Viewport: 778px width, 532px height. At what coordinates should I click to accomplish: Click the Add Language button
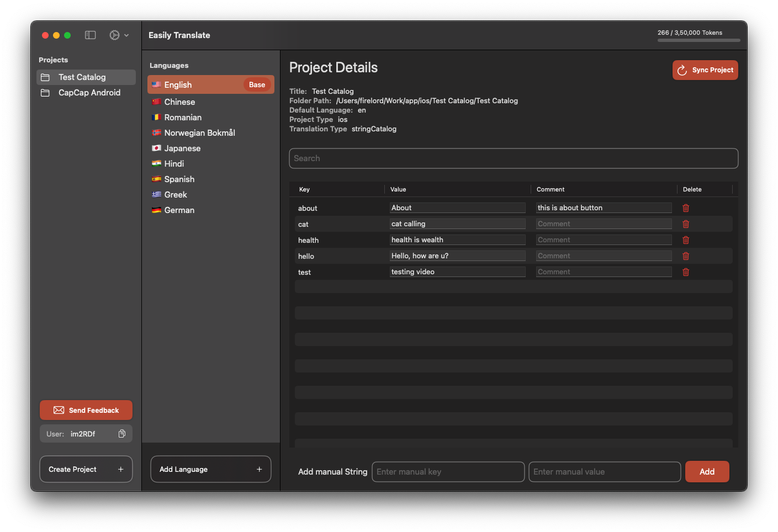click(211, 469)
